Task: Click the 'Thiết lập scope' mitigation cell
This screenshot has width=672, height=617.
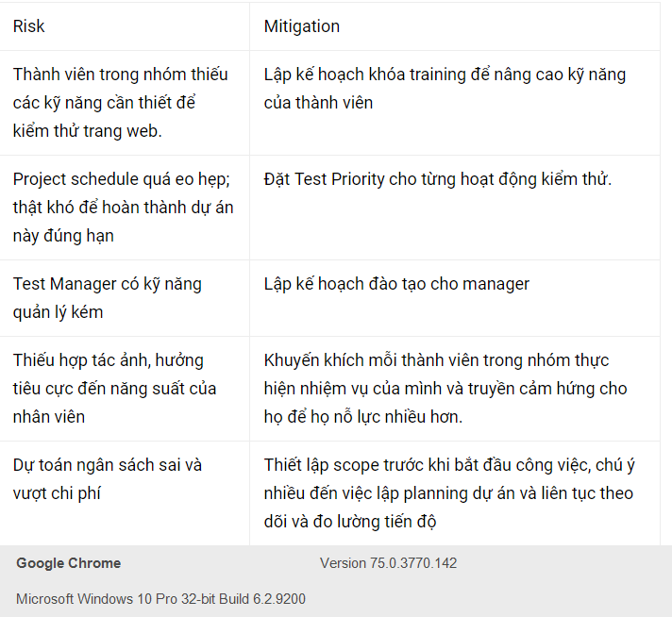Action: point(448,493)
